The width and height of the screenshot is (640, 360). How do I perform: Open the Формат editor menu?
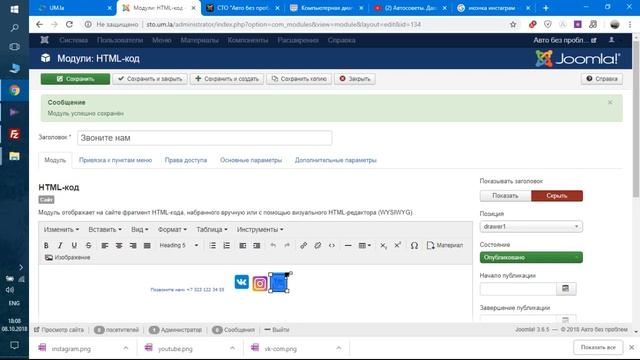[x=172, y=229]
